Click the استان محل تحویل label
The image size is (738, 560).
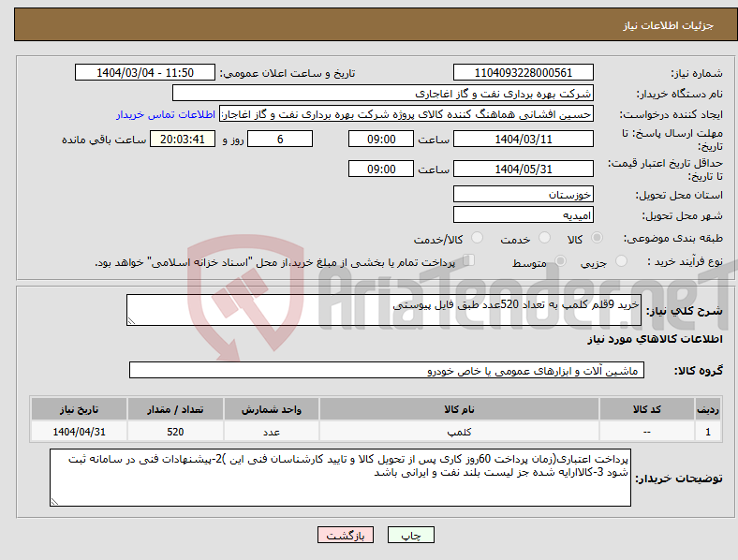(x=679, y=195)
